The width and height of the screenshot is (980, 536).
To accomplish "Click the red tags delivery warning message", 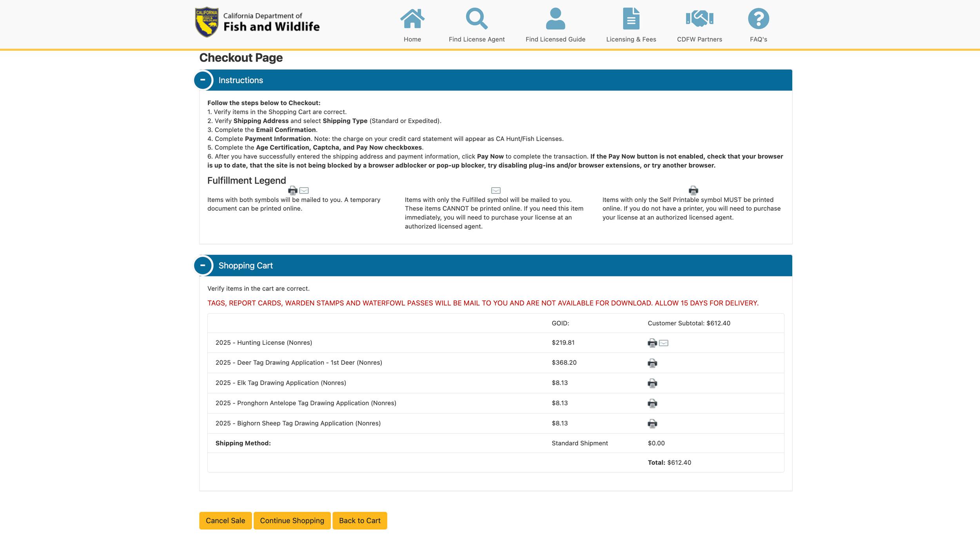I will 483,303.
